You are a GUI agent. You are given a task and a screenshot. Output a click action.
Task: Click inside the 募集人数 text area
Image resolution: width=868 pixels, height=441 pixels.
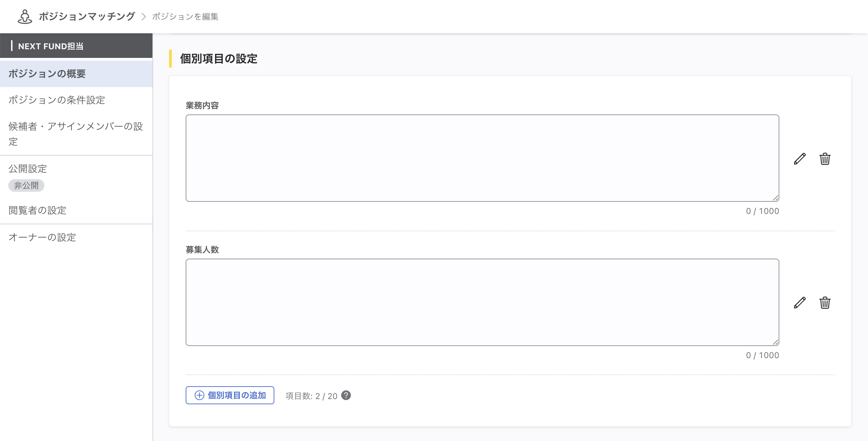(x=481, y=302)
